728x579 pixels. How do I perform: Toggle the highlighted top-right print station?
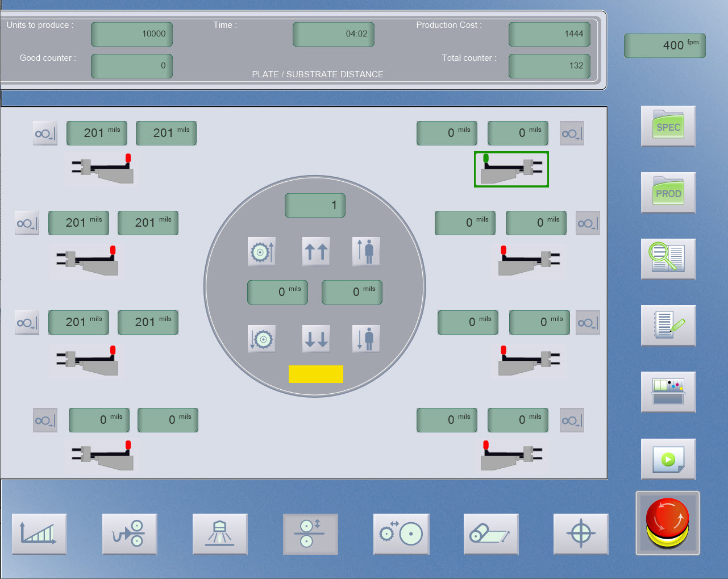click(x=511, y=169)
